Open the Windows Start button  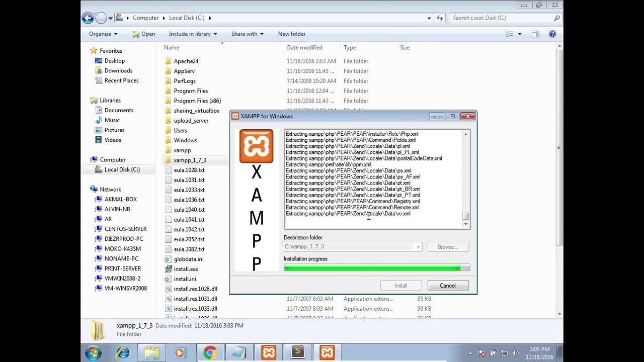[x=93, y=353]
